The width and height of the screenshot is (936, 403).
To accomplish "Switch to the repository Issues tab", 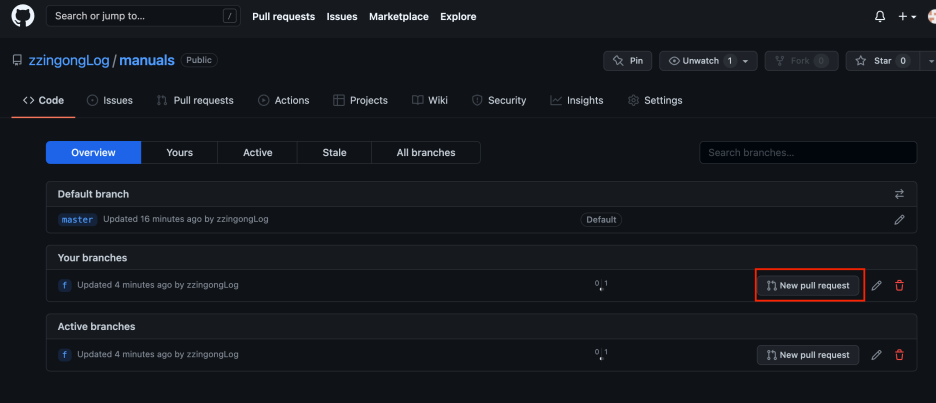I will coord(110,100).
